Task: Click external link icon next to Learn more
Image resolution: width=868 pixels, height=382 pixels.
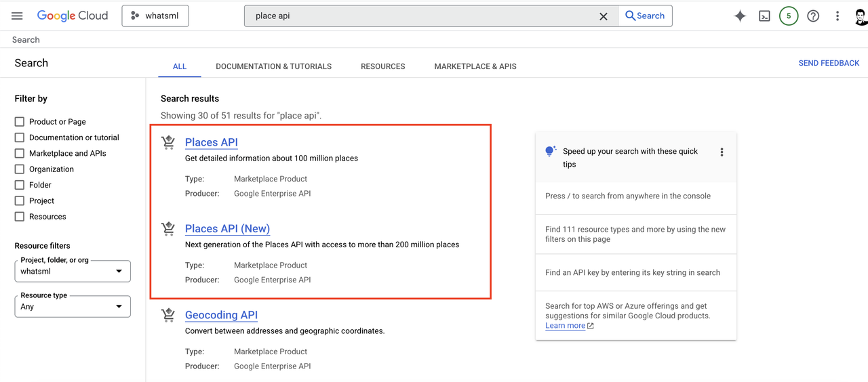Action: click(x=591, y=326)
